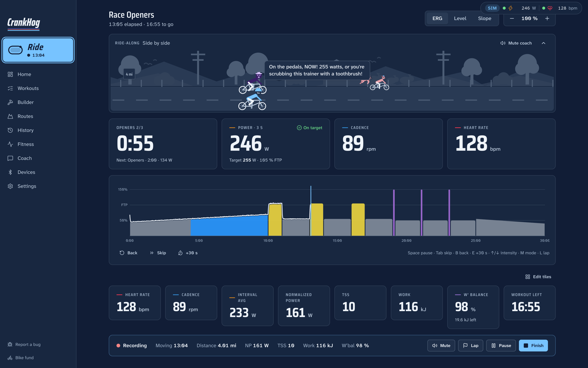
Task: Click the Home grid icon
Action: (10, 74)
